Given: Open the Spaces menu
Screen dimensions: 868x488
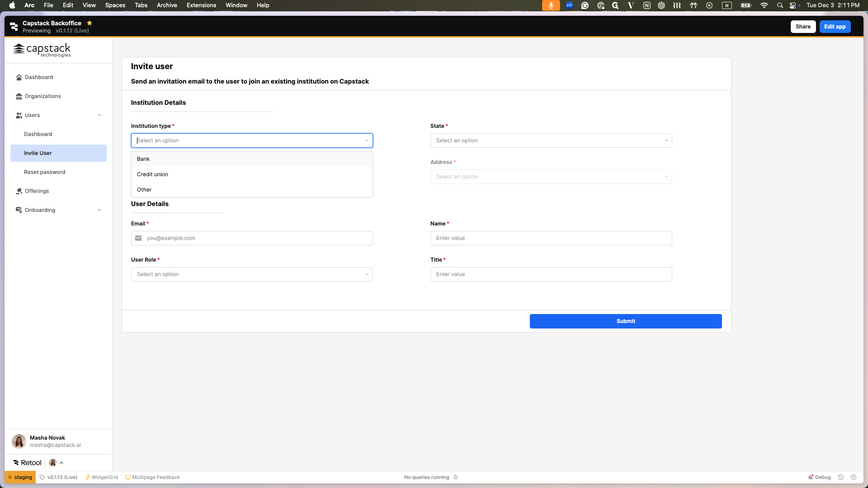Looking at the screenshot, I should [x=115, y=5].
